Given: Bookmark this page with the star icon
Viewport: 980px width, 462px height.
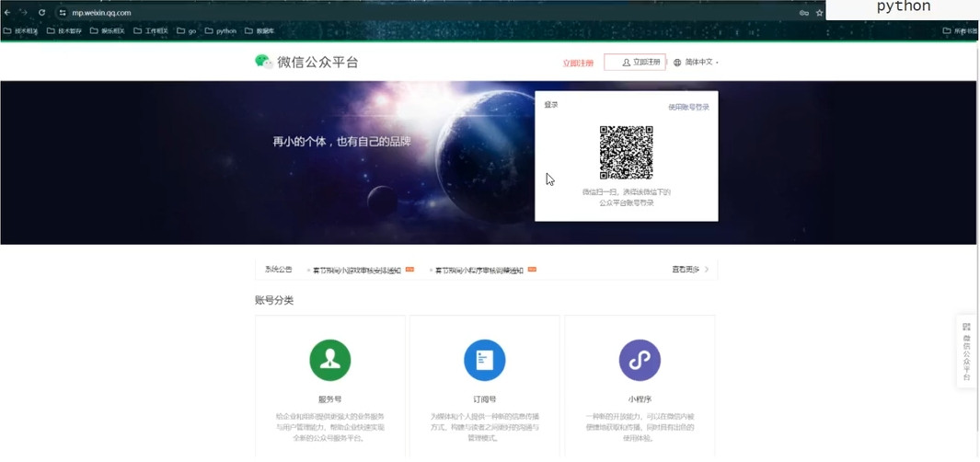Looking at the screenshot, I should [x=819, y=13].
